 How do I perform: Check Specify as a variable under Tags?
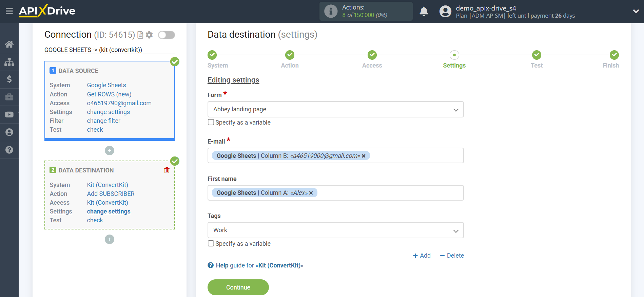coord(211,243)
